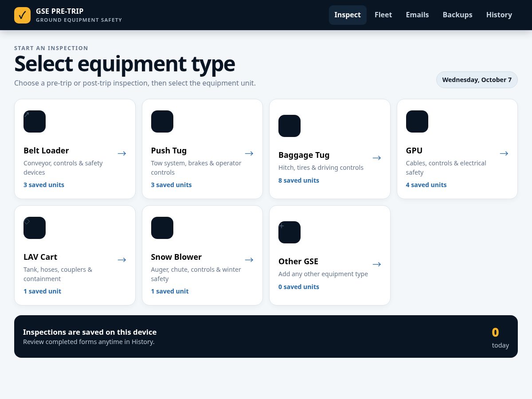Click 'Add any other equipment type' text
Image resolution: width=532 pixels, height=399 pixels.
coord(323,274)
